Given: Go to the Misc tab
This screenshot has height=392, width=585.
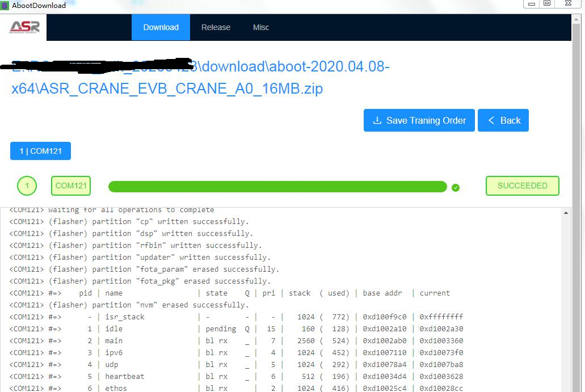Looking at the screenshot, I should tap(261, 27).
